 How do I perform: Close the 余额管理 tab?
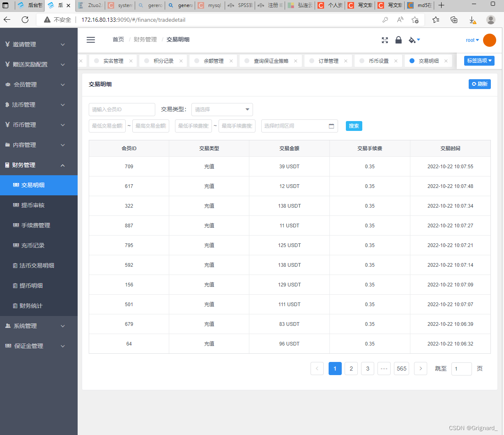(231, 61)
